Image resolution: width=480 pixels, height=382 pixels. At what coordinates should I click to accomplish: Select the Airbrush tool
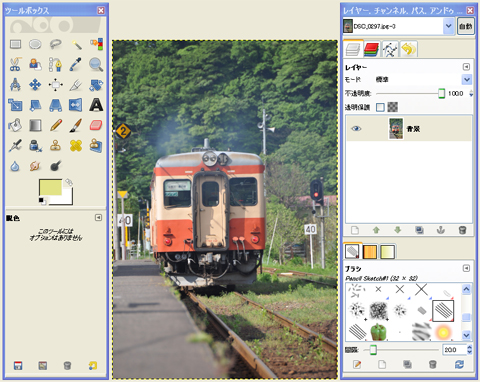click(15, 146)
